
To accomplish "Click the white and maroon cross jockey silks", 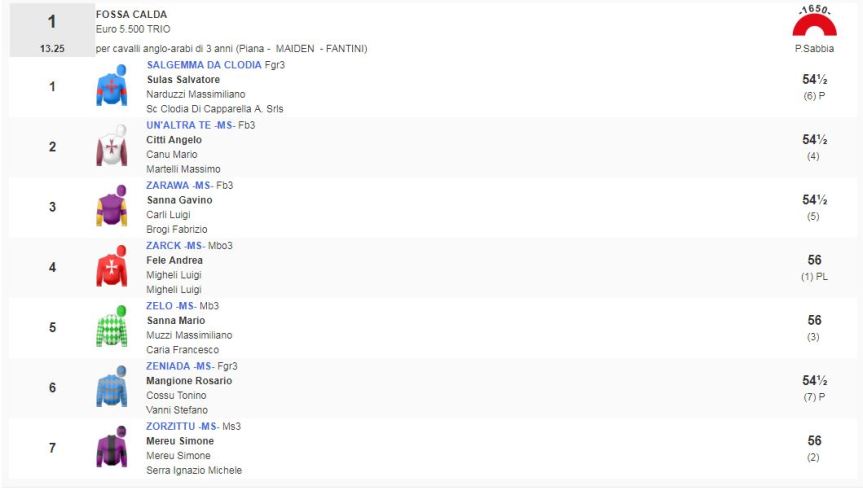I will point(111,147).
